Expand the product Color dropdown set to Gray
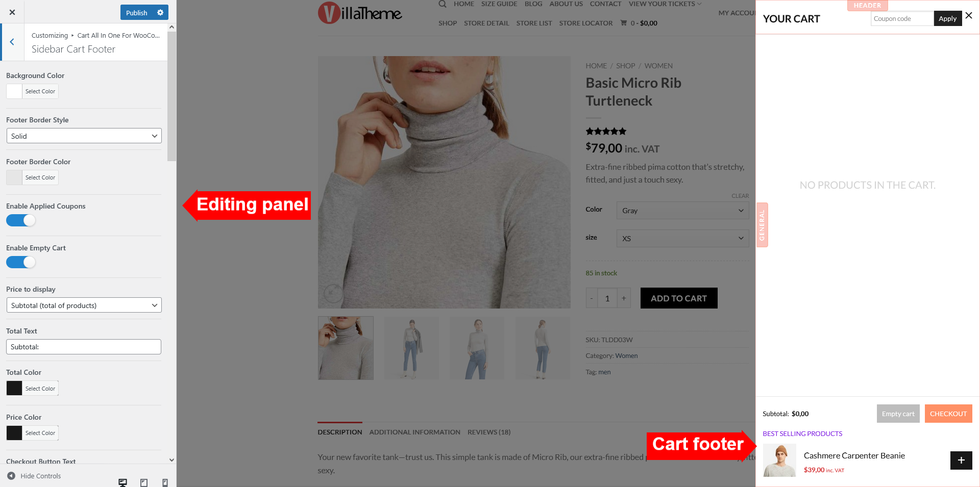This screenshot has height=487, width=980. click(682, 211)
